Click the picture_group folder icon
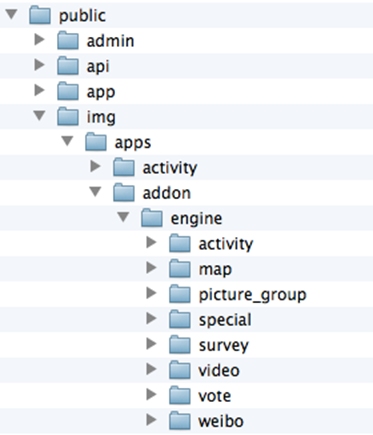Viewport: 373px width, 435px height. click(180, 294)
